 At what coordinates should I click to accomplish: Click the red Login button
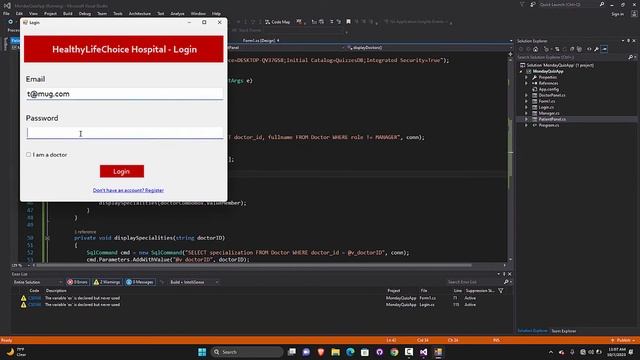[122, 171]
